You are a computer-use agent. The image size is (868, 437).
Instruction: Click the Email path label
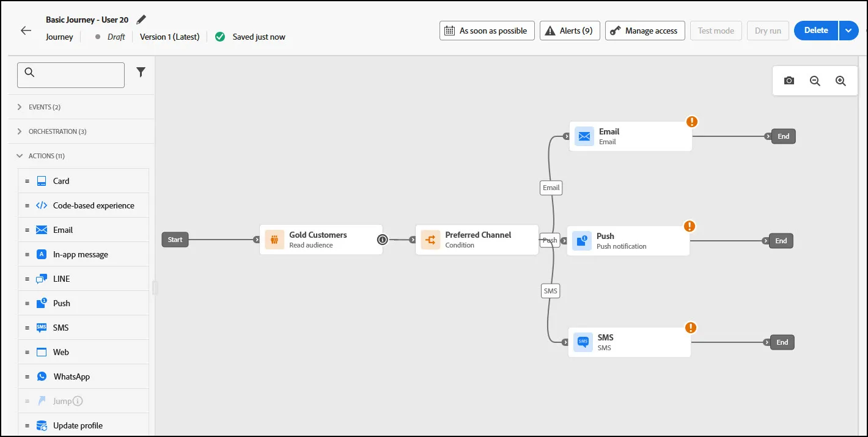[x=551, y=188]
